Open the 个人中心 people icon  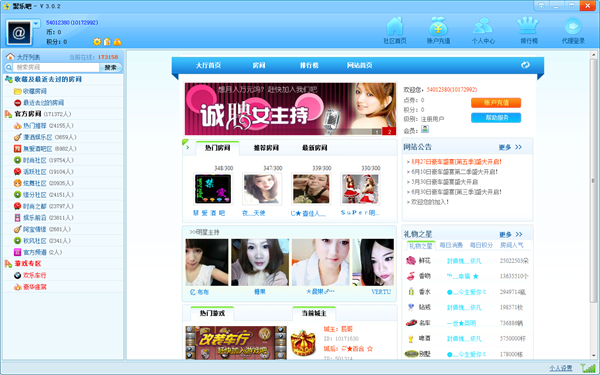(483, 26)
